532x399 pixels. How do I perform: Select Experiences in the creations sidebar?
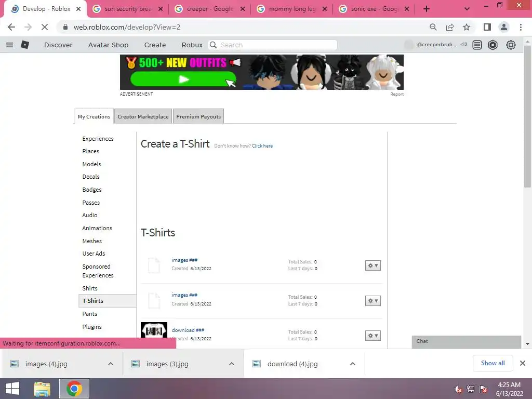point(98,138)
